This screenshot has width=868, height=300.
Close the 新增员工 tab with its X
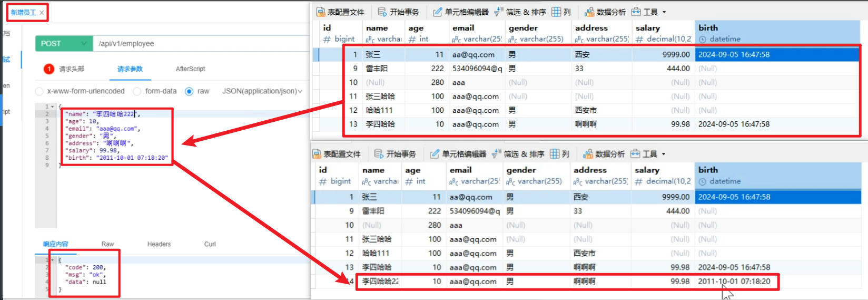tap(42, 13)
